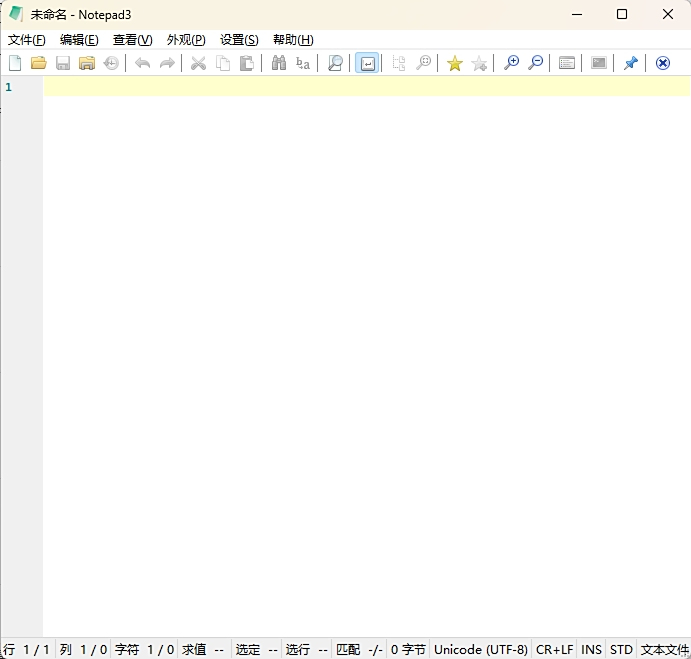Create a new blank document
This screenshot has height=659, width=691.
pos(15,63)
